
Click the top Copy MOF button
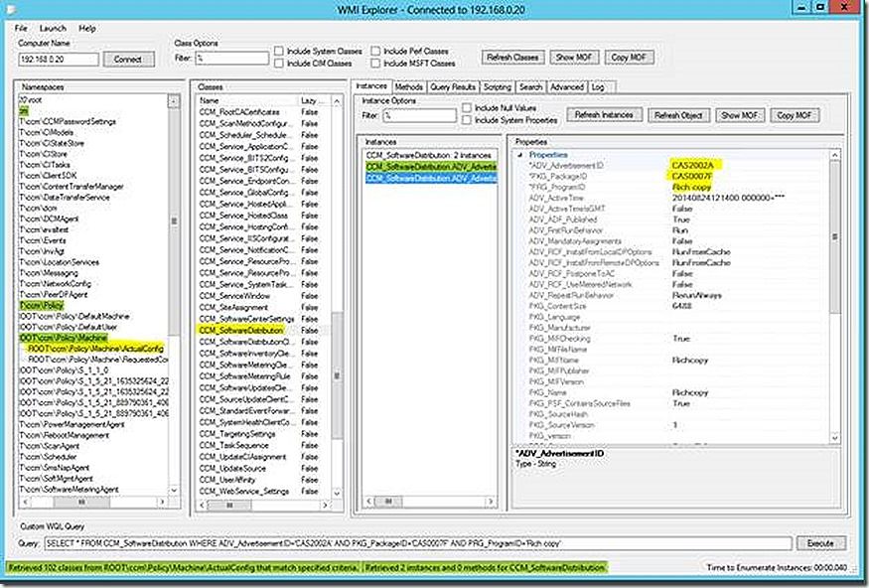point(629,57)
